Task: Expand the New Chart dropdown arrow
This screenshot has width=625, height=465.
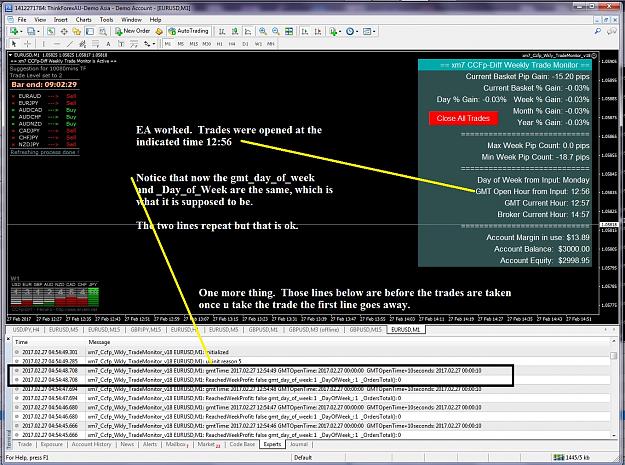Action: tap(21, 31)
